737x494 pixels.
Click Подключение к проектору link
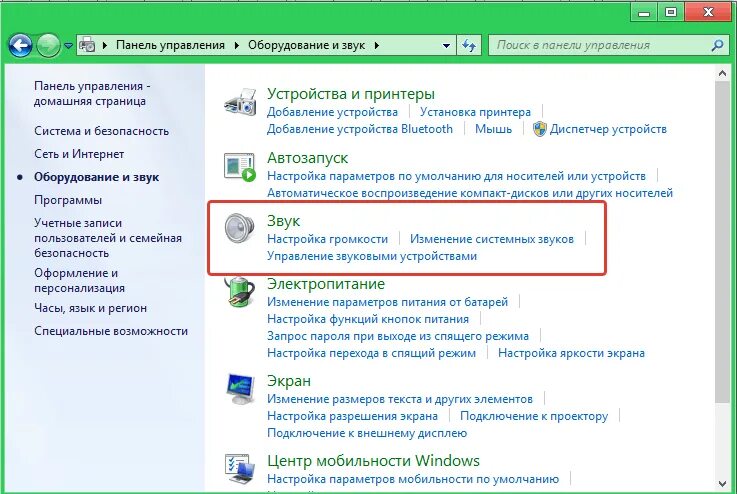(534, 416)
